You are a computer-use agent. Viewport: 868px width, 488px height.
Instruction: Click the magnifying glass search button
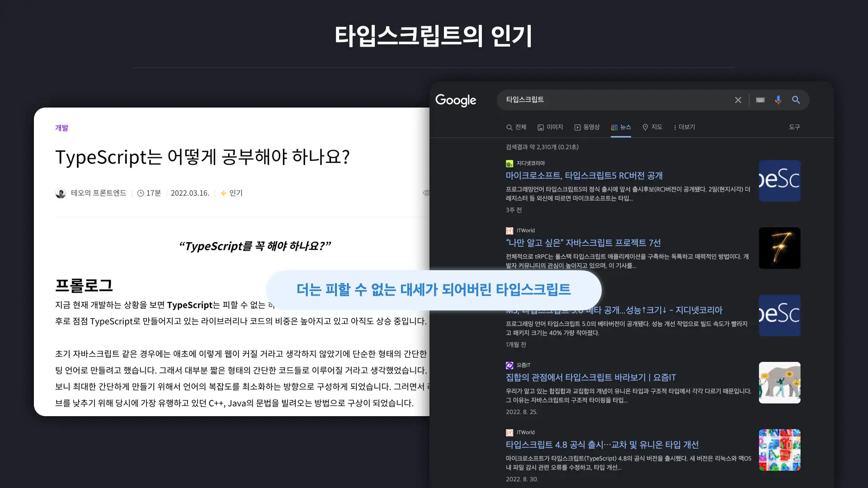[x=796, y=100]
